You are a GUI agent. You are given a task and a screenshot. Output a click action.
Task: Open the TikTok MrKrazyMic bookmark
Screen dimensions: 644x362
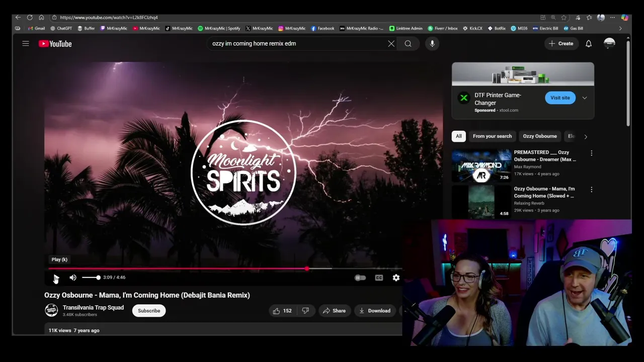(179, 29)
